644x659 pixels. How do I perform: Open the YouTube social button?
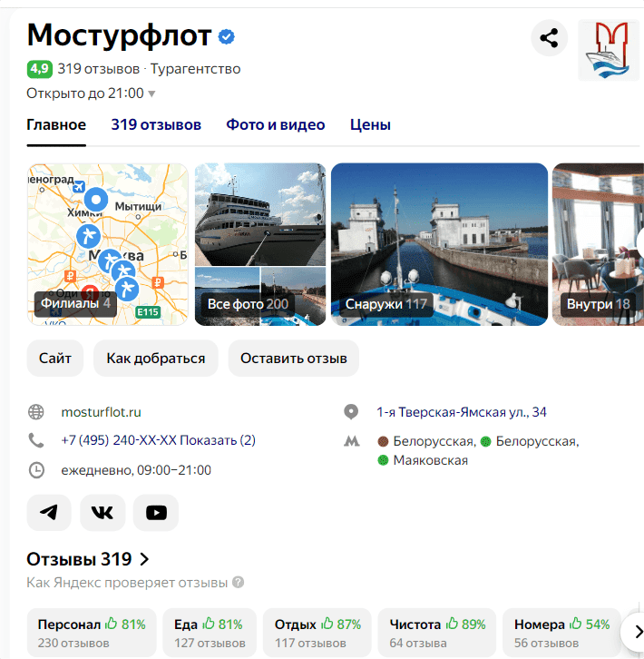156,513
